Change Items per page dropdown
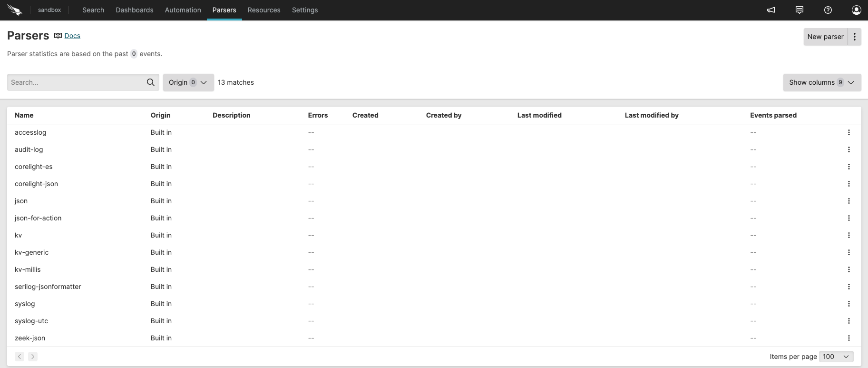Screen dimensions: 868x368 tap(836, 357)
